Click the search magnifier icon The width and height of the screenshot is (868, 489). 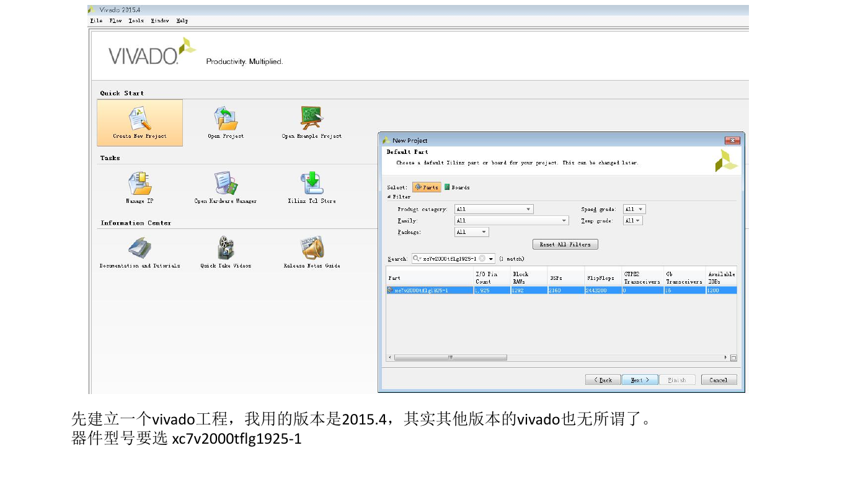click(417, 259)
